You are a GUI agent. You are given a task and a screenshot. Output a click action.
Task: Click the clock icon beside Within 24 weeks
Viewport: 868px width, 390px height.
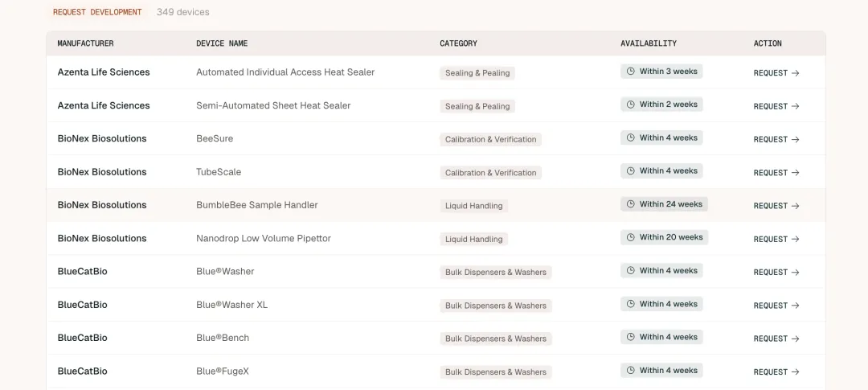[x=631, y=204]
